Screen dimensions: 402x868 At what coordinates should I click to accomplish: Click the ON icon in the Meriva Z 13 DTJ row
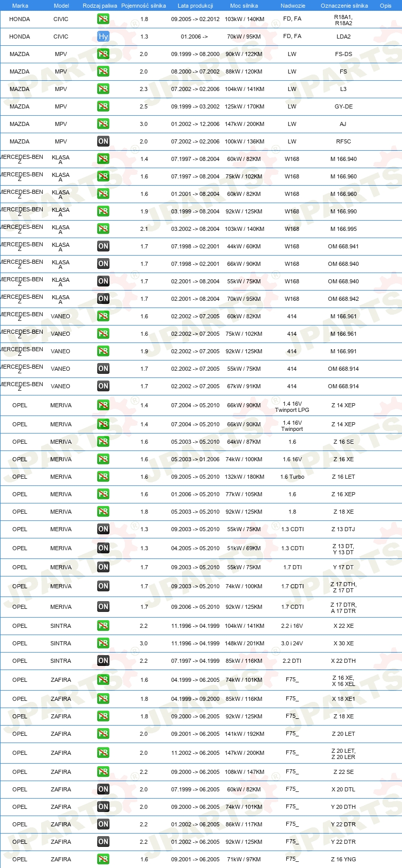tap(103, 529)
